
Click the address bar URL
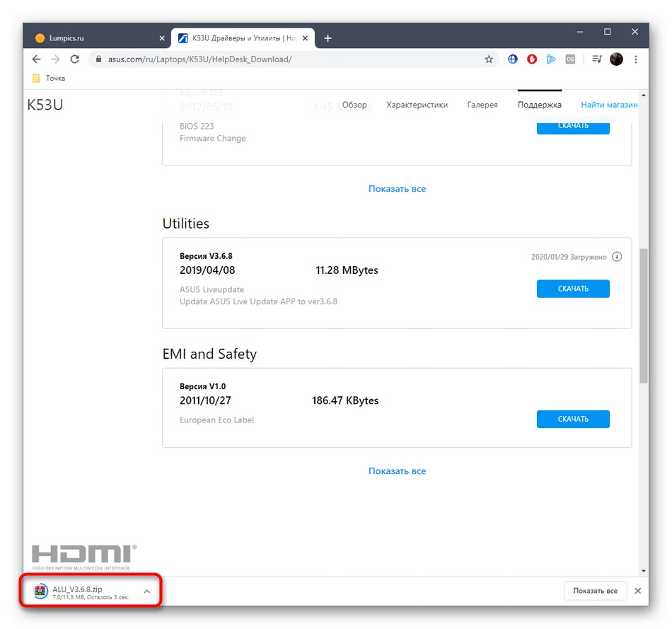click(x=199, y=59)
